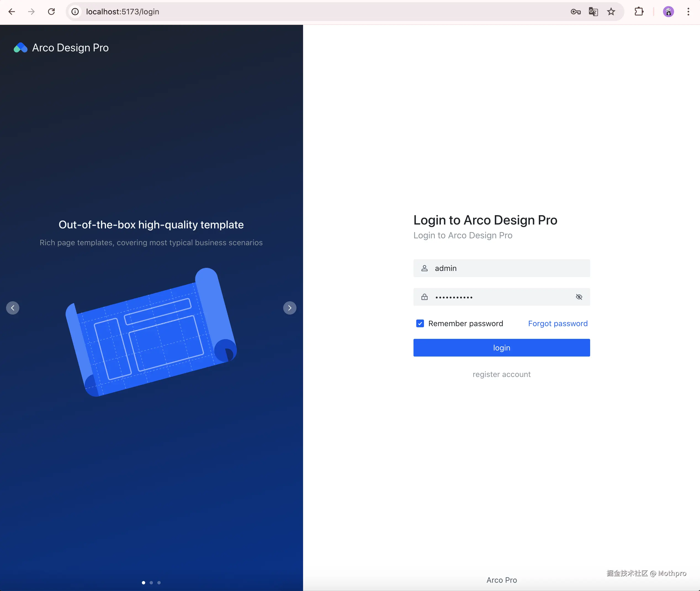Click the register account link
Image resolution: width=700 pixels, height=591 pixels.
click(502, 374)
